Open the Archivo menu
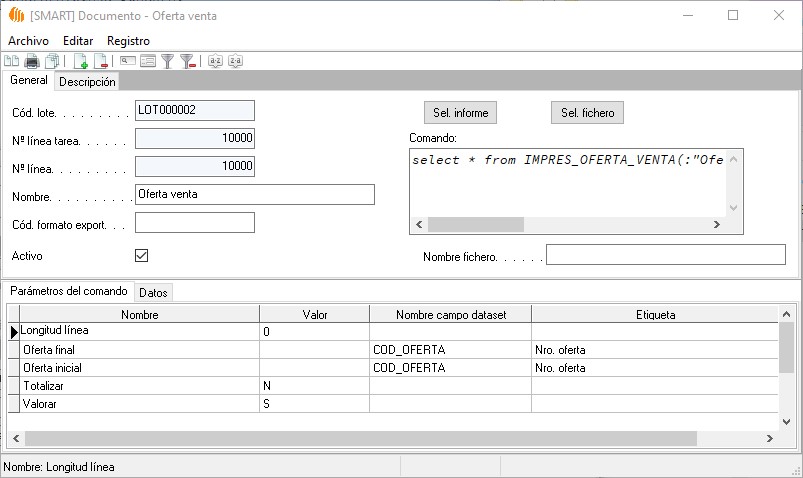Viewport: 803px width, 478px height. pos(28,41)
